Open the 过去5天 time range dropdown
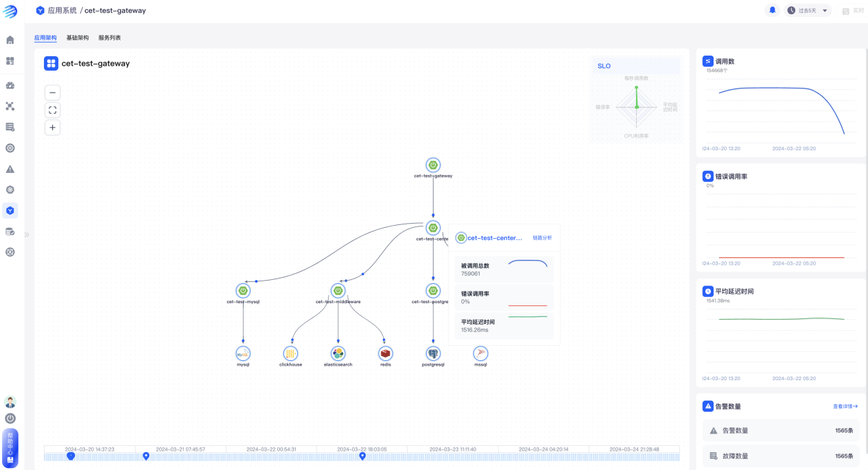Viewport: 868px width, 470px height. tap(808, 10)
